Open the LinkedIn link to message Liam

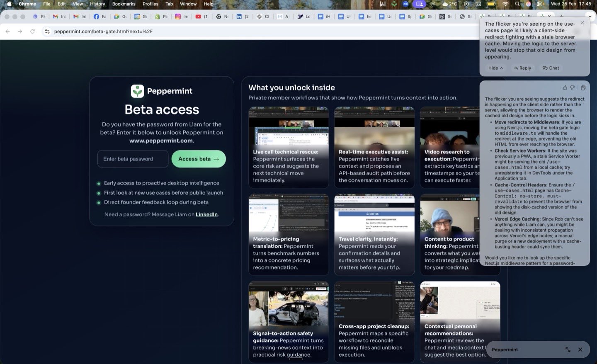[x=206, y=214]
